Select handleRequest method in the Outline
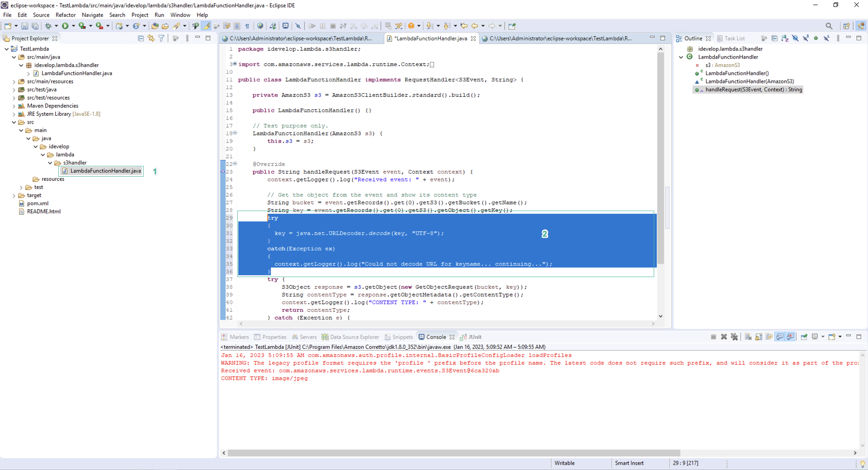Screen dimensions: 868x470 pyautogui.click(x=749, y=89)
